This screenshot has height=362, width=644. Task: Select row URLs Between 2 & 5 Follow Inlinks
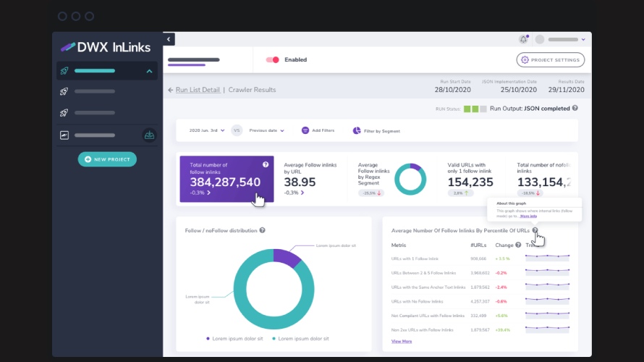[x=480, y=273]
